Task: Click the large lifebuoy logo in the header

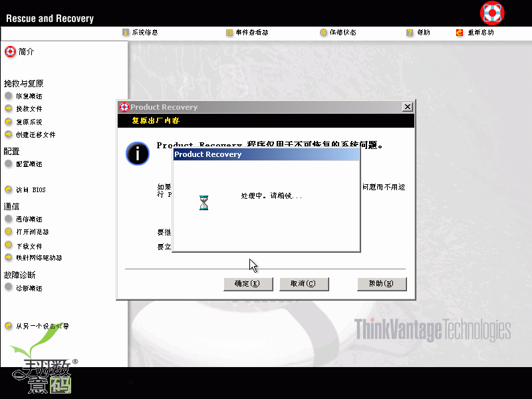Action: (x=492, y=13)
